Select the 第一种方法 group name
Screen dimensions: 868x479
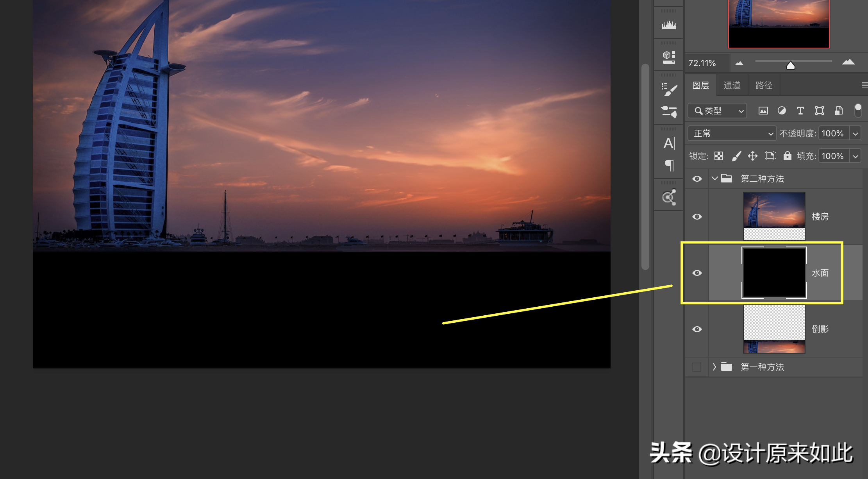[762, 367]
